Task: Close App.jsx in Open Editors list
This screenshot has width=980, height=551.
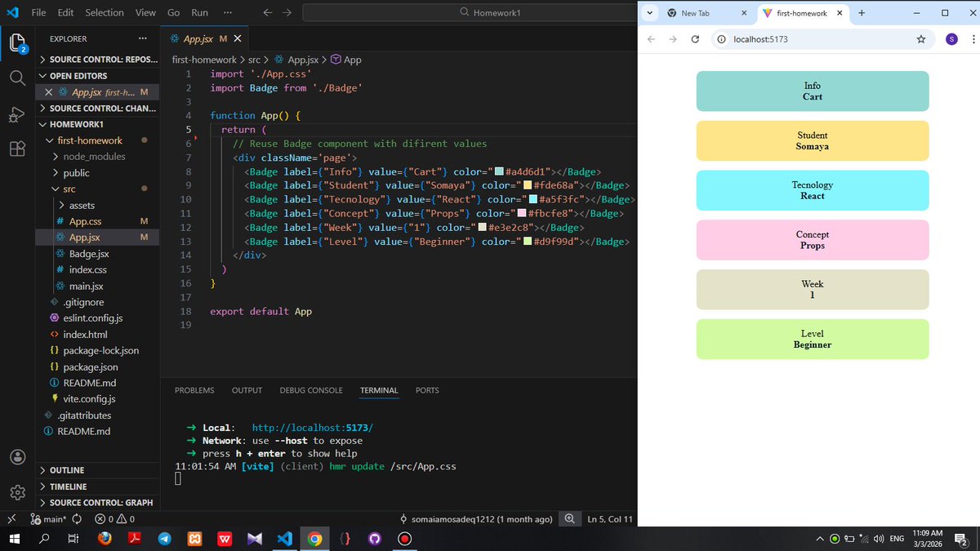Action: tap(49, 92)
